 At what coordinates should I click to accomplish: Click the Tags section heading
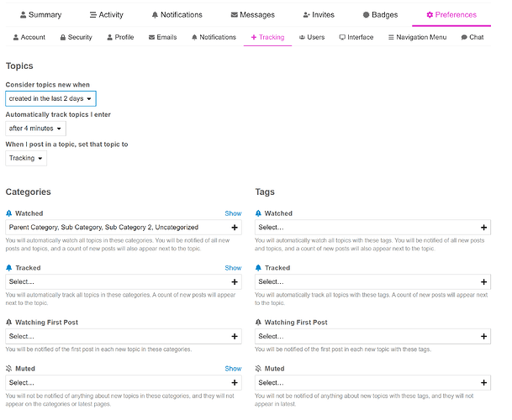[x=265, y=192]
